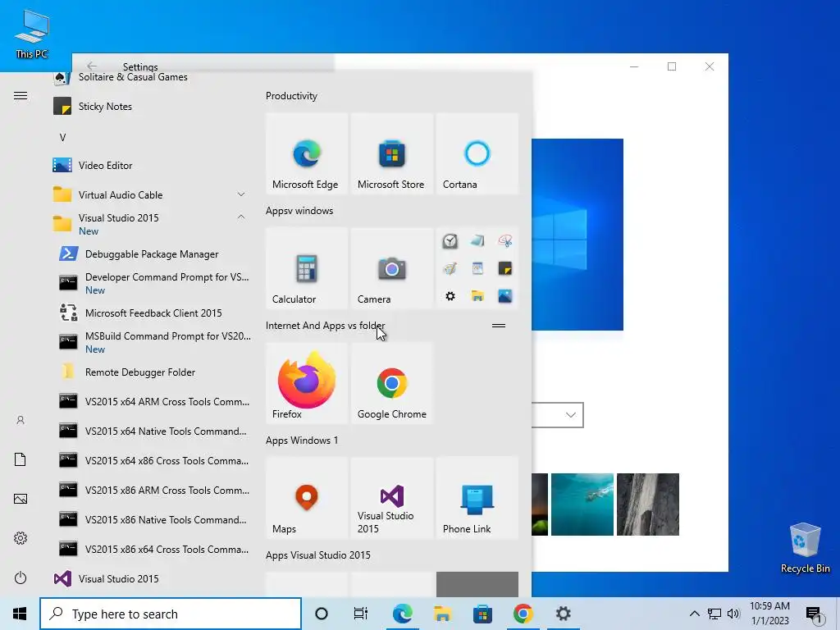
Task: Open the volume control in system tray
Action: (733, 614)
